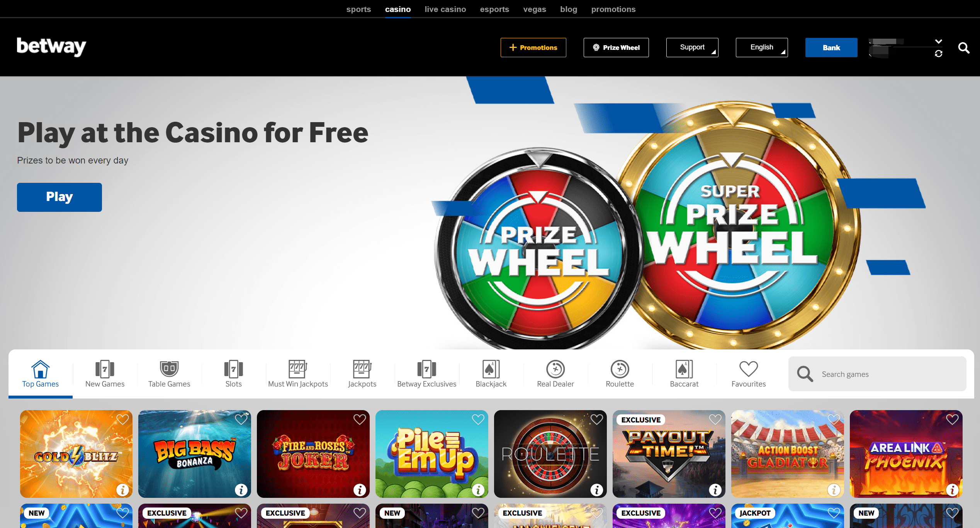Switch to the live casino tab

click(x=445, y=9)
